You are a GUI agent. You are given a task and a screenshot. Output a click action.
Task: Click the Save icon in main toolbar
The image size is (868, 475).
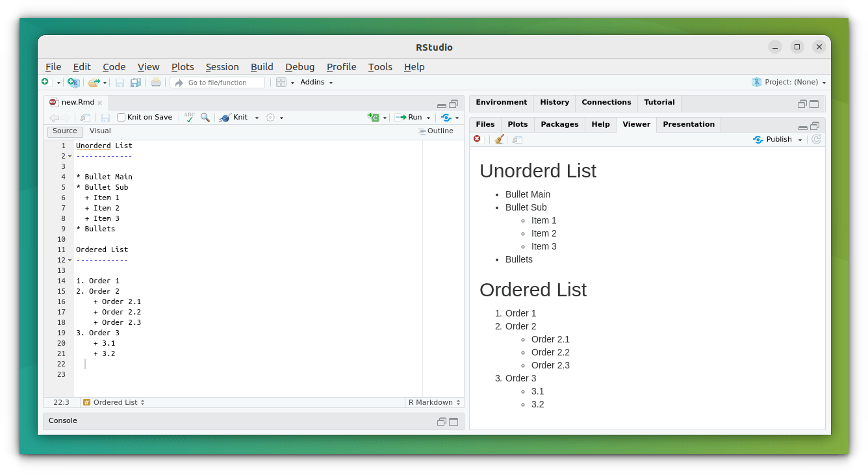(x=120, y=83)
